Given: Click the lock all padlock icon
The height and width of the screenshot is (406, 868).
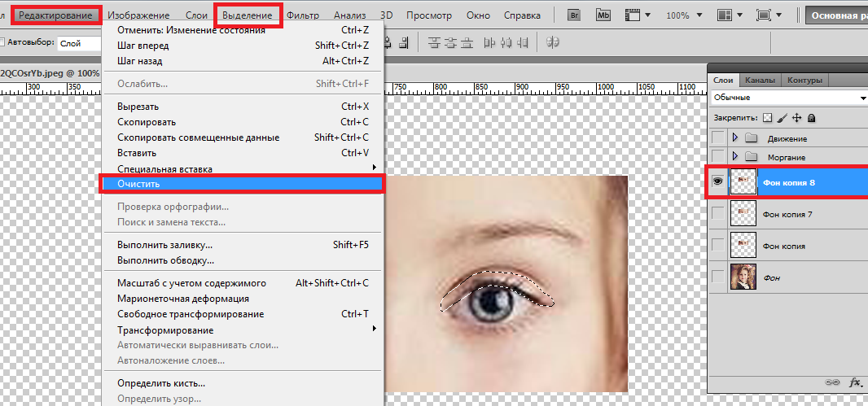Looking at the screenshot, I should [811, 117].
